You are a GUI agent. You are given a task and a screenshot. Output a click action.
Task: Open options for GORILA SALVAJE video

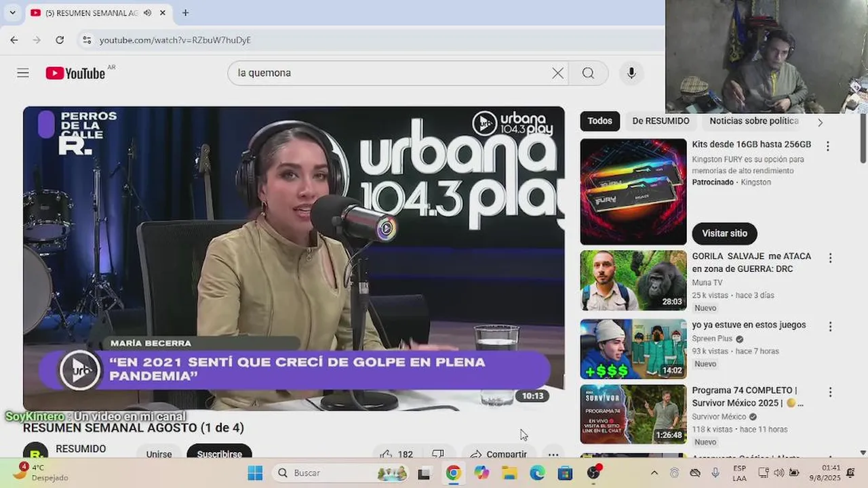(830, 258)
